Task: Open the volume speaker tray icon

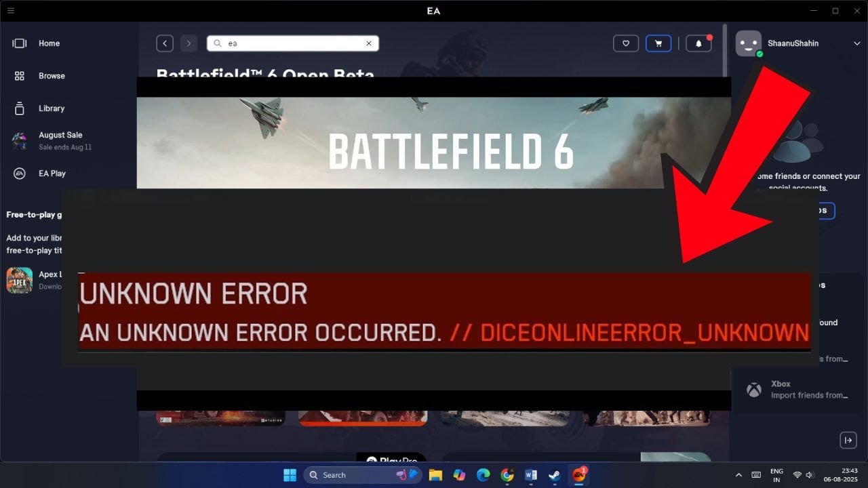Action: [810, 475]
